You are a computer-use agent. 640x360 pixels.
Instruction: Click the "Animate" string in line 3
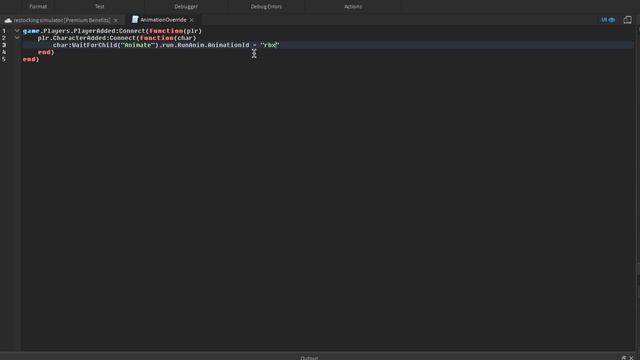click(138, 45)
